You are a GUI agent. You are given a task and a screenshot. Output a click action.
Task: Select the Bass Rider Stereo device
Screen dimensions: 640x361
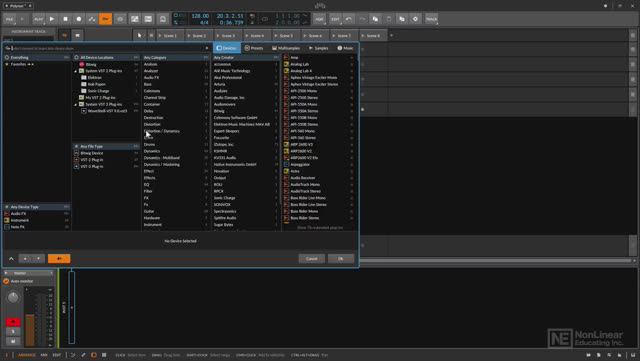(x=319, y=218)
